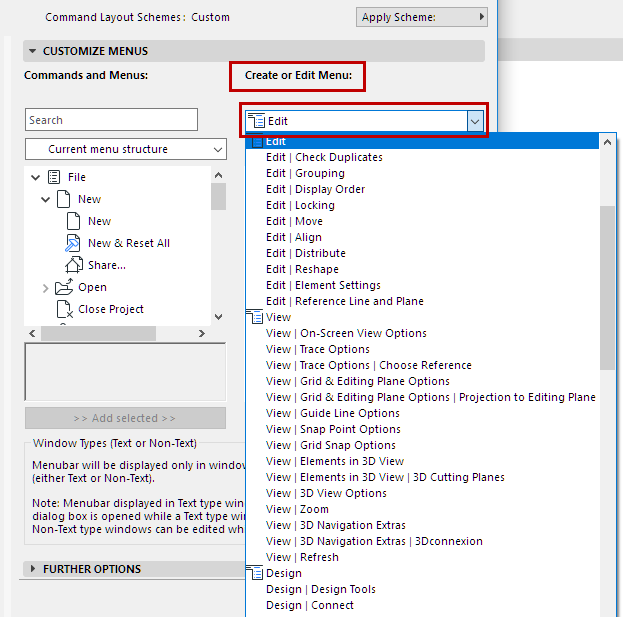Viewport: 623px width, 617px height.
Task: Select Share... tree row
Action: click(107, 265)
